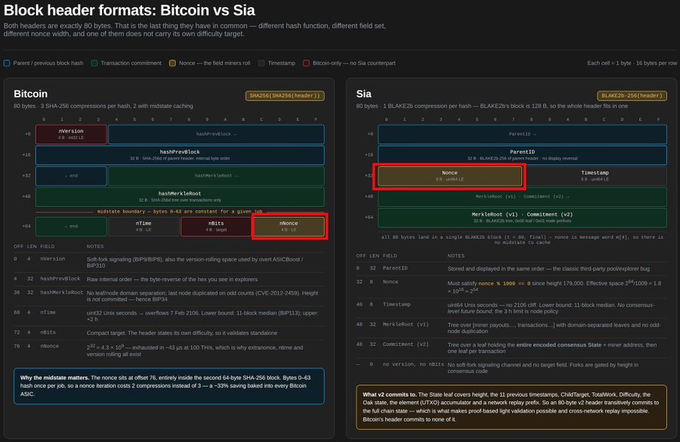Click the blue Parent / previous block hash legend swatch
Image resolution: width=680 pixels, height=442 pixels.
click(7, 63)
